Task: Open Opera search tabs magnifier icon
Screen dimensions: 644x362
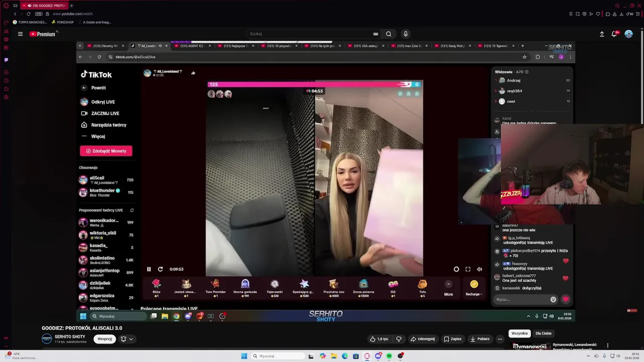Action: tap(617, 6)
